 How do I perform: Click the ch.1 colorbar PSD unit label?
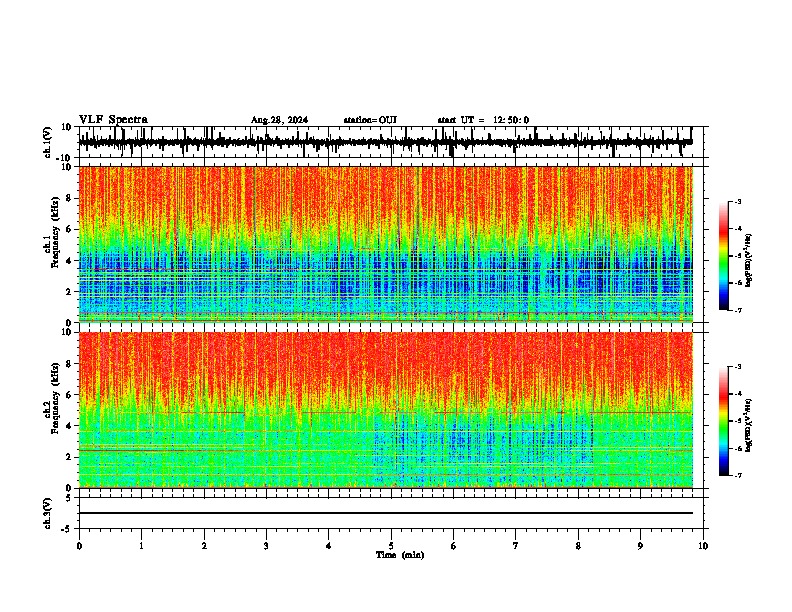pyautogui.click(x=748, y=261)
